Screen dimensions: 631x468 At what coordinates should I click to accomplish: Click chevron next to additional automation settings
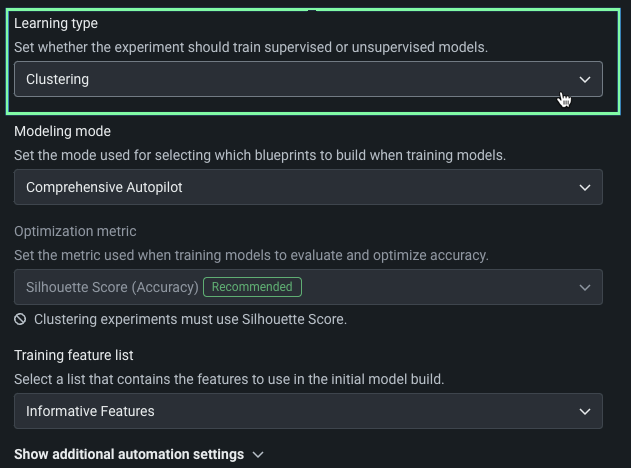(258, 454)
